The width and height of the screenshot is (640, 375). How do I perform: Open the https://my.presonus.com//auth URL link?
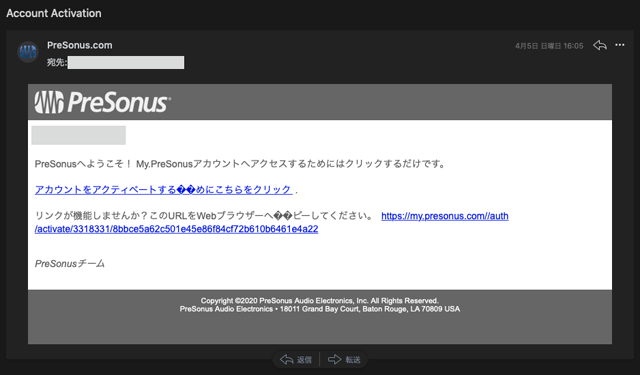point(445,216)
